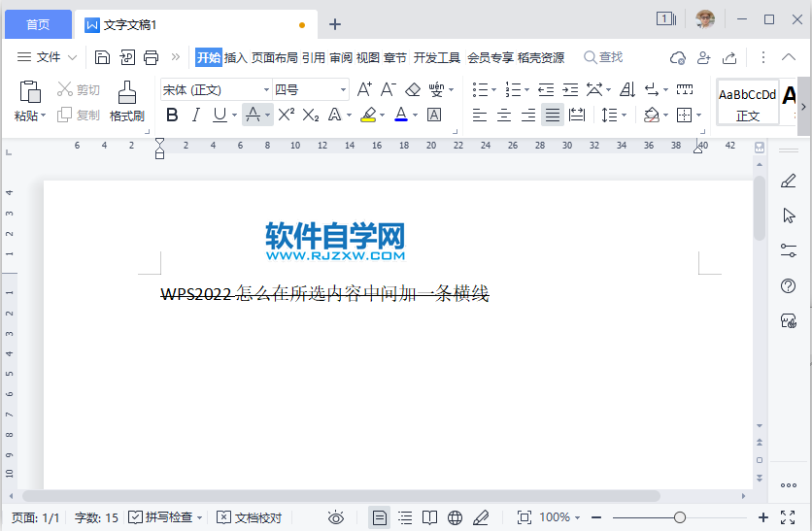The width and height of the screenshot is (812, 531).
Task: Click the Eye protection mode icon
Action: [335, 517]
